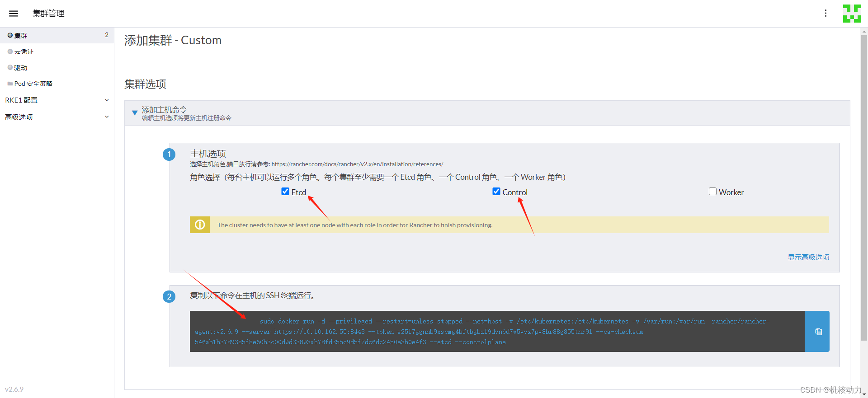Expand the RKE1 配置 sidebar group
This screenshot has width=868, height=398.
(57, 100)
